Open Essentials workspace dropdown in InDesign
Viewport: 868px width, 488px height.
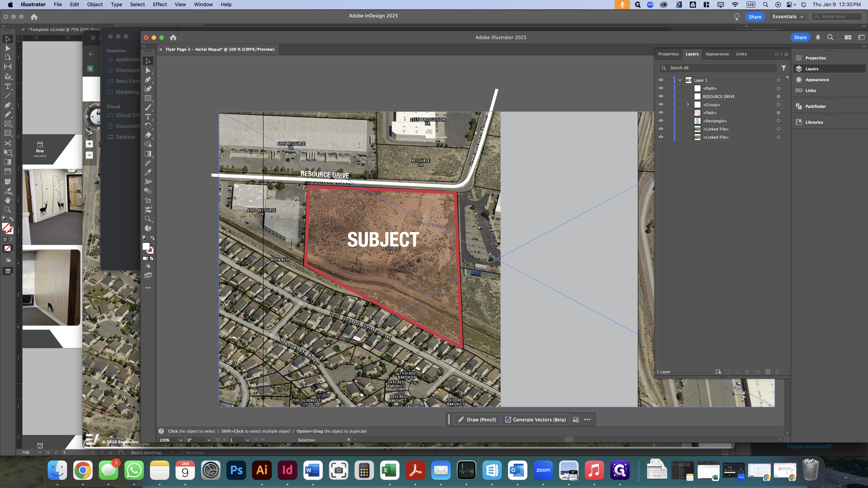click(x=788, y=16)
